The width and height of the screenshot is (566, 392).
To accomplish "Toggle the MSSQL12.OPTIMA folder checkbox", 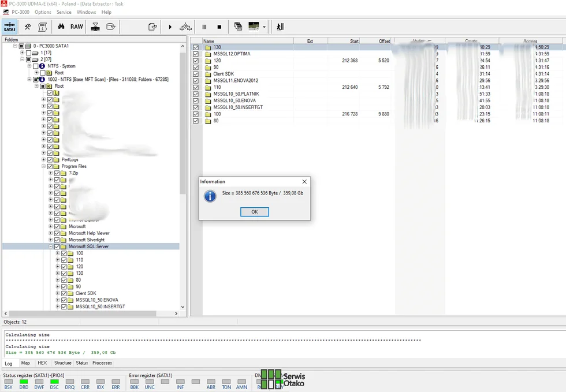I will pyautogui.click(x=196, y=54).
